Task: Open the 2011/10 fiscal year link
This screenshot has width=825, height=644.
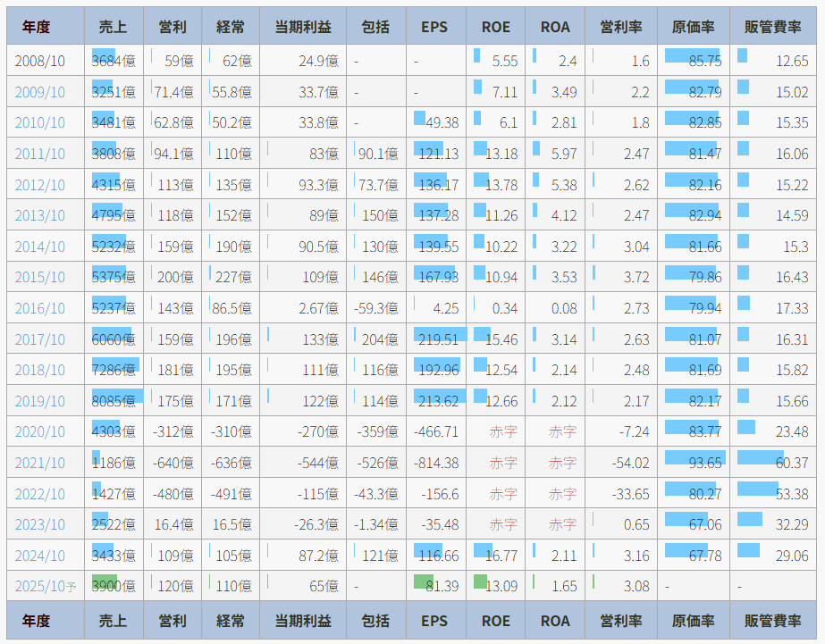Action: [39, 154]
